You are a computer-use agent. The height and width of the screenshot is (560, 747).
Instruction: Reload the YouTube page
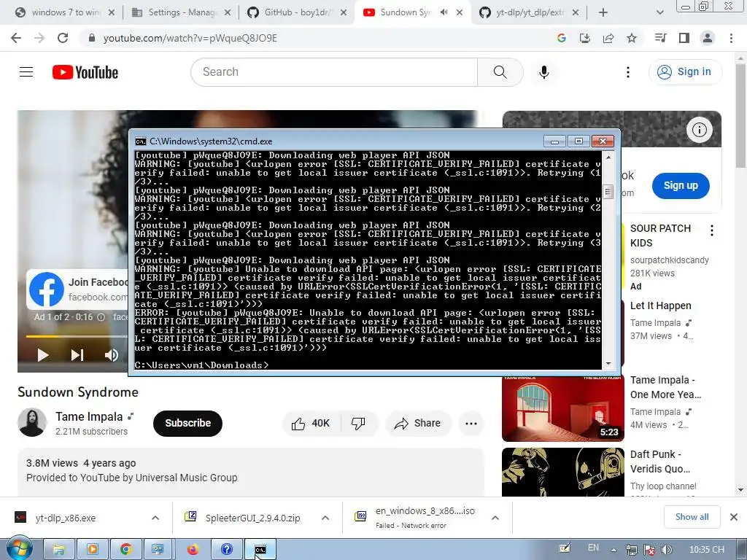click(63, 38)
